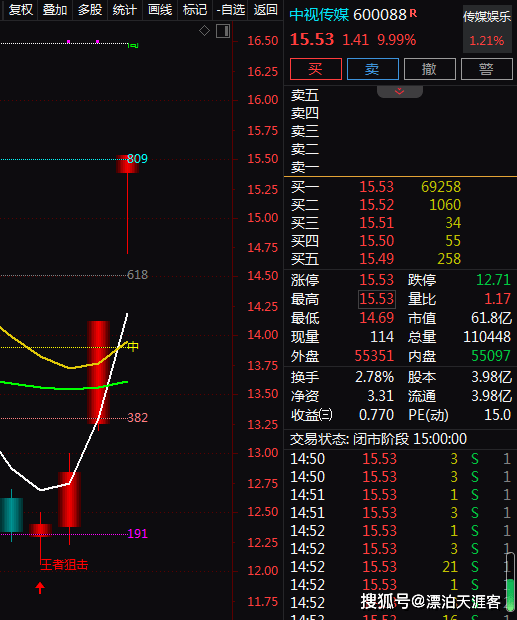
Task: Open the 多股 view option
Action: [90, 9]
